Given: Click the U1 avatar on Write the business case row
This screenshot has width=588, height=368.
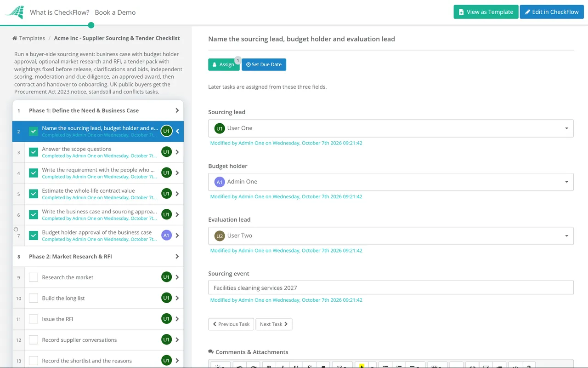Looking at the screenshot, I should pos(166,215).
